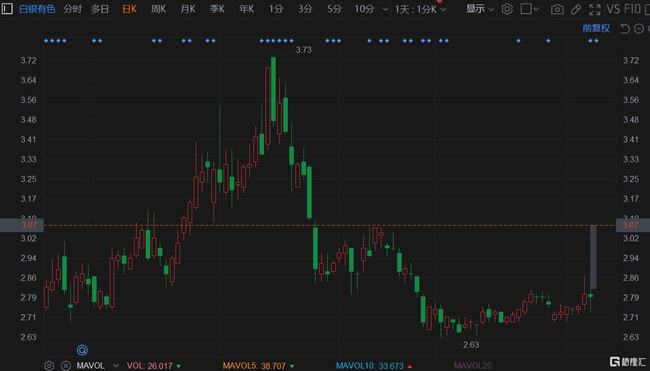Click the event dot marker above the 3.73 peak
This screenshot has width=650, height=371.
[274, 41]
